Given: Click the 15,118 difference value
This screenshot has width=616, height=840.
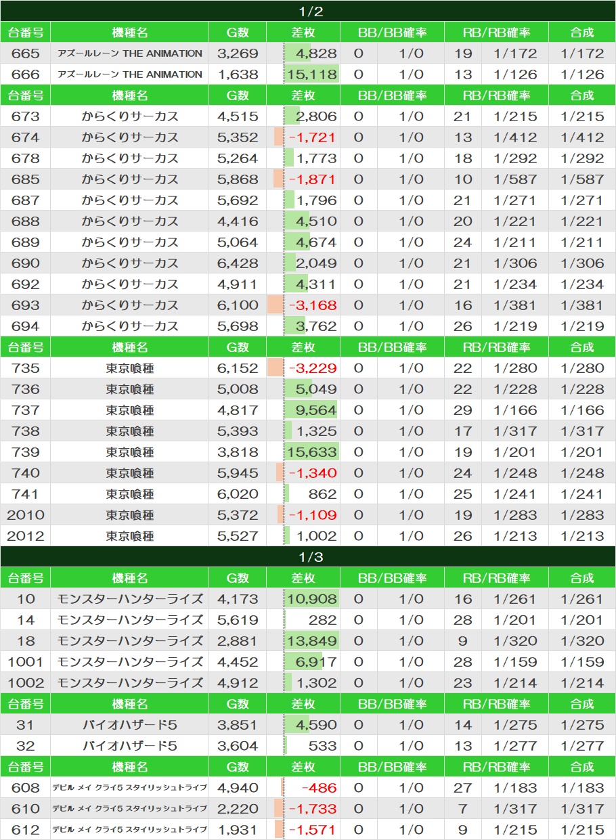Looking at the screenshot, I should pyautogui.click(x=311, y=74).
